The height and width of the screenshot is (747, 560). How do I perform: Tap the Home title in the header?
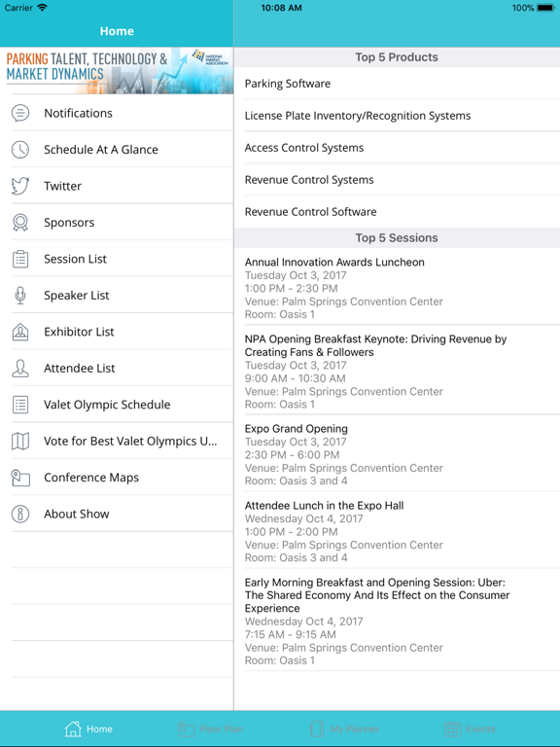pyautogui.click(x=117, y=31)
